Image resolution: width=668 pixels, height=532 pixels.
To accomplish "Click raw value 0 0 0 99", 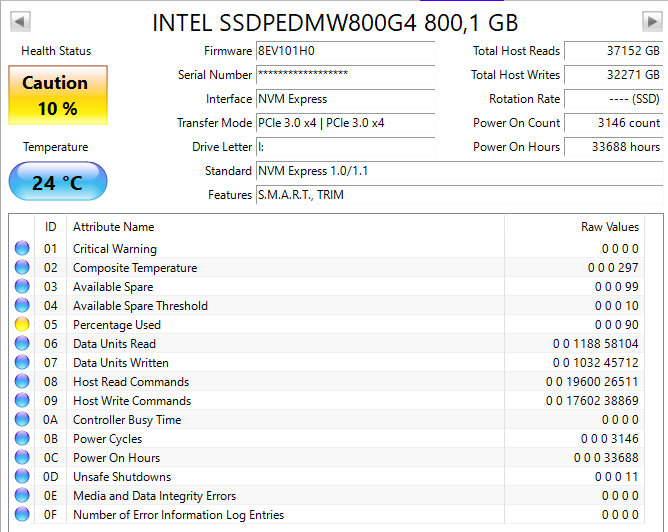I will (x=616, y=287).
